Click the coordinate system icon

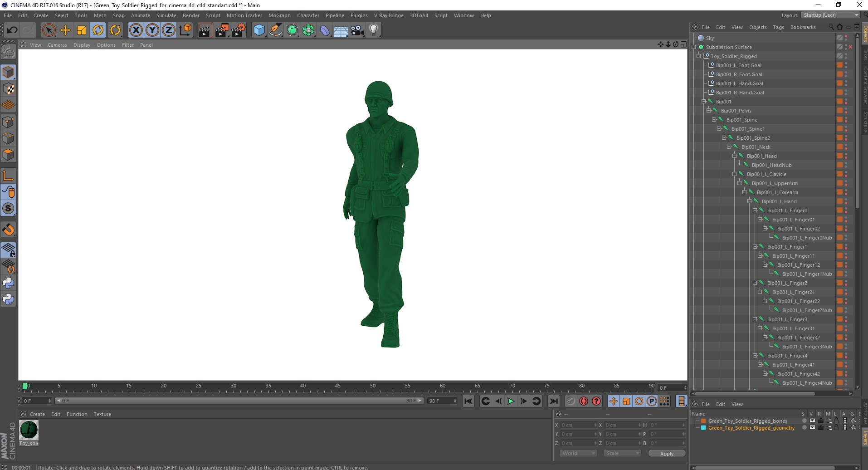click(185, 30)
